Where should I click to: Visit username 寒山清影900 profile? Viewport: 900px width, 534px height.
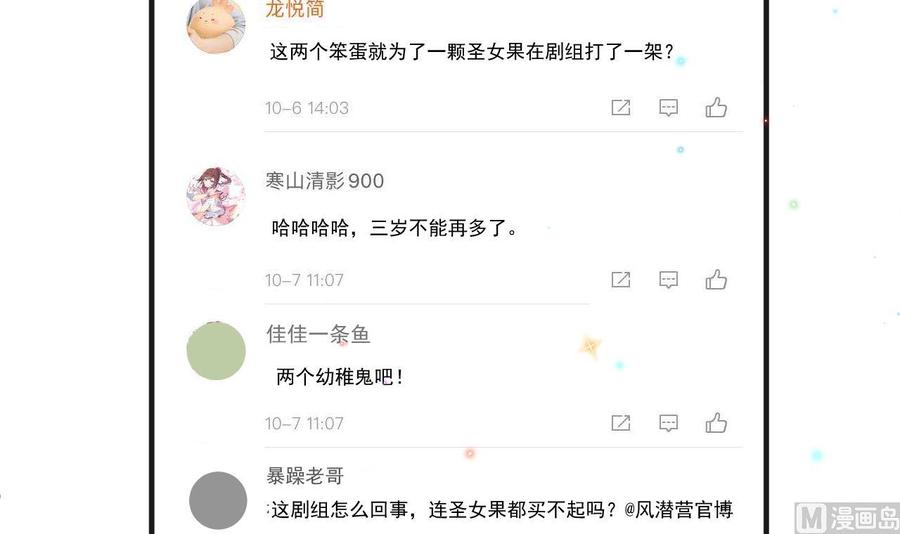tap(325, 181)
